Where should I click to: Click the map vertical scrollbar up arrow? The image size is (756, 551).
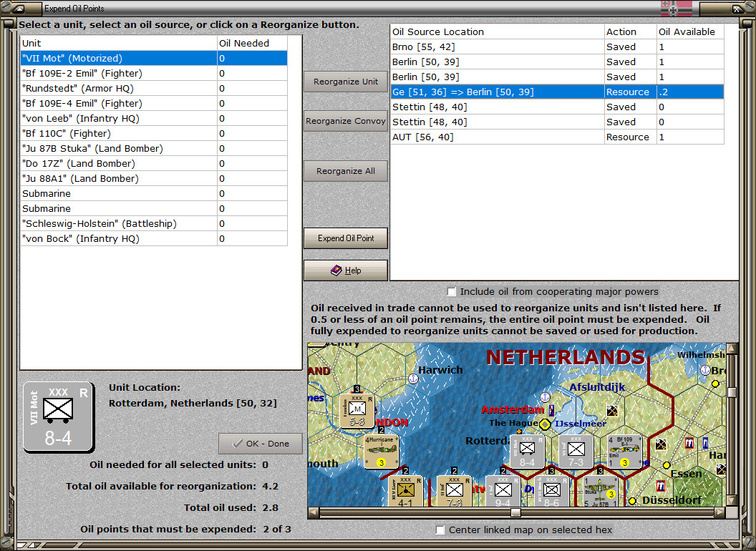732,348
